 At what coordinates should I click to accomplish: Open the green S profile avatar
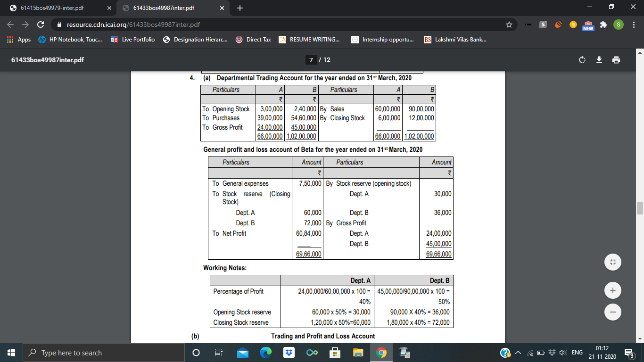point(619,25)
